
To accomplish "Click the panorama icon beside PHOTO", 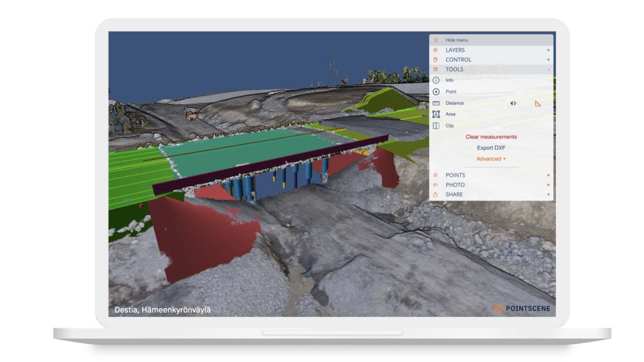I will [436, 185].
